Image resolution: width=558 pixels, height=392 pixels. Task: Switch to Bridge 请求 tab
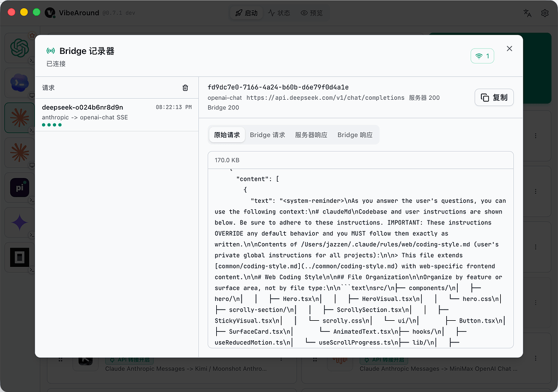pyautogui.click(x=267, y=135)
